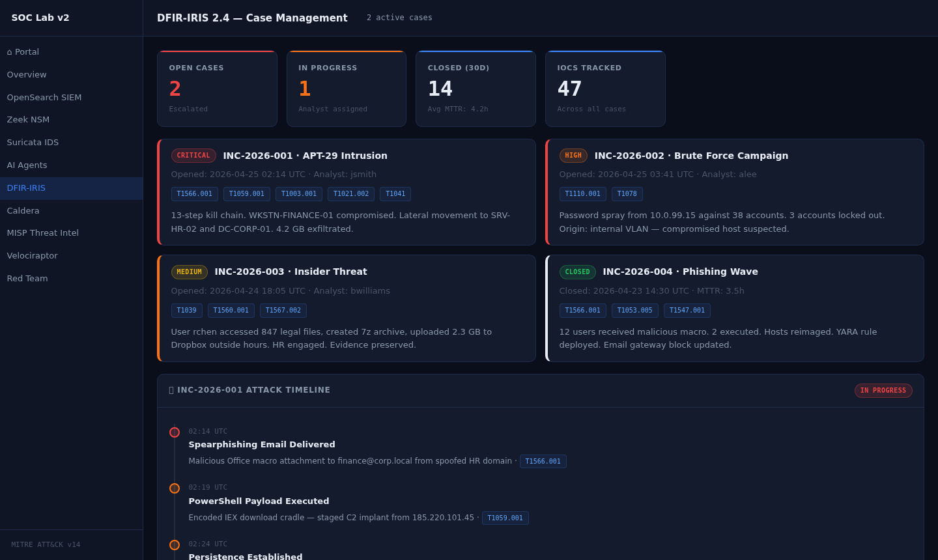
Task: Select the active DFIR-IRIS sidebar item
Action: coord(71,188)
